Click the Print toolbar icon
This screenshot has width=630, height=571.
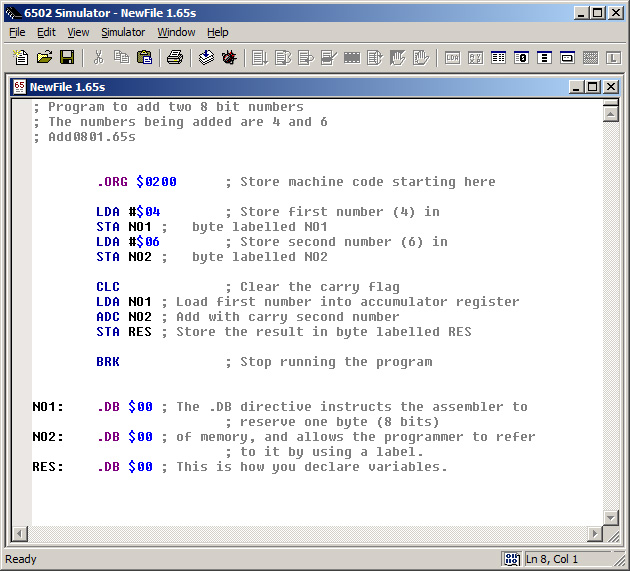(174, 58)
